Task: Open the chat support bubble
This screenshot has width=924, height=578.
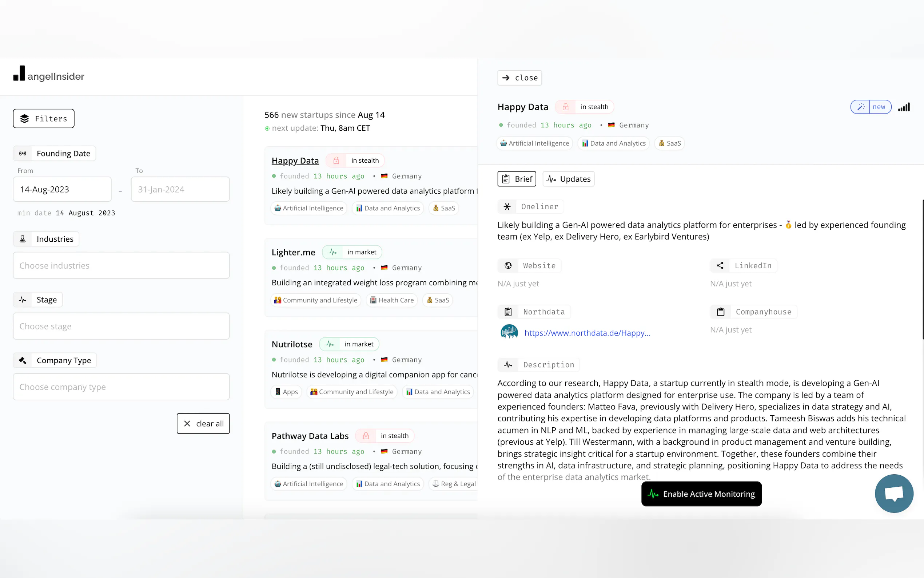Action: 894,494
